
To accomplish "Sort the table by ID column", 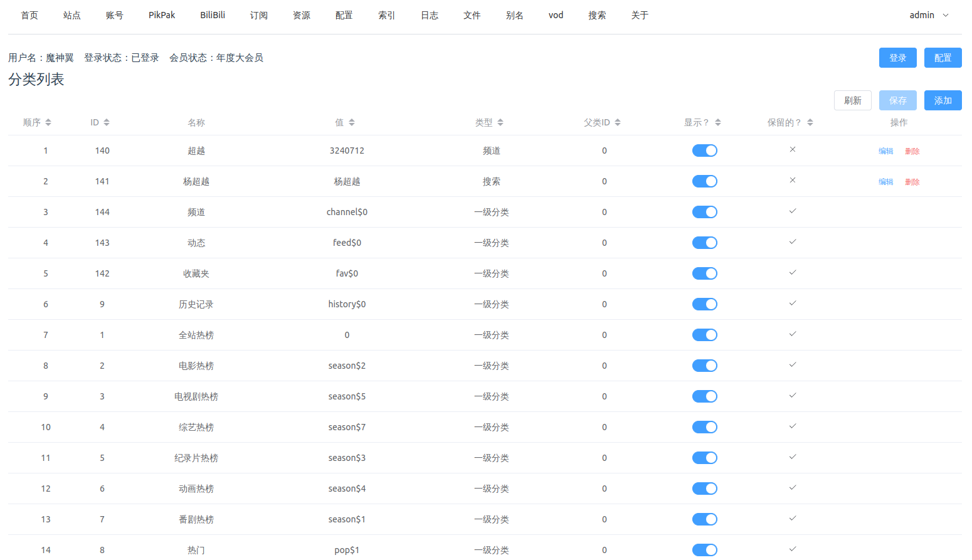I will 100,122.
